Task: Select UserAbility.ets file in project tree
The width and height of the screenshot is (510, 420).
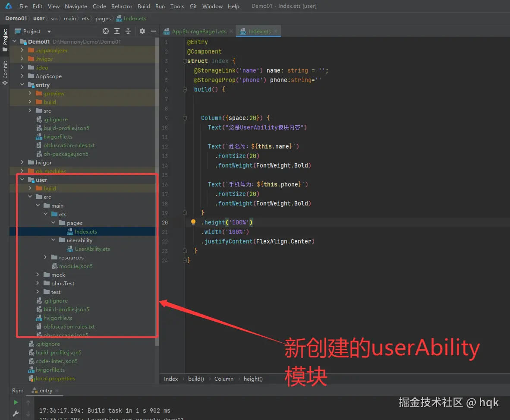Action: pos(92,249)
